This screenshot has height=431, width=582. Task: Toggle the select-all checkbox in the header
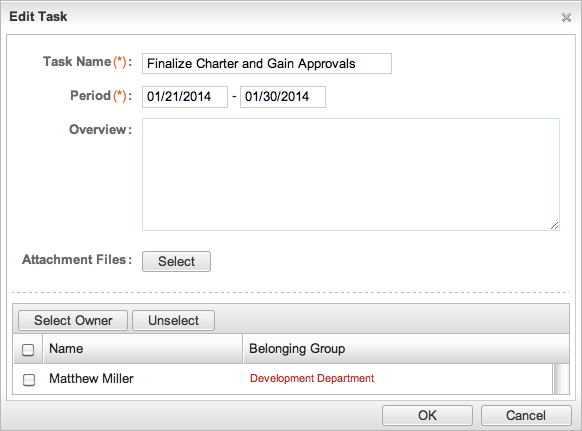28,350
